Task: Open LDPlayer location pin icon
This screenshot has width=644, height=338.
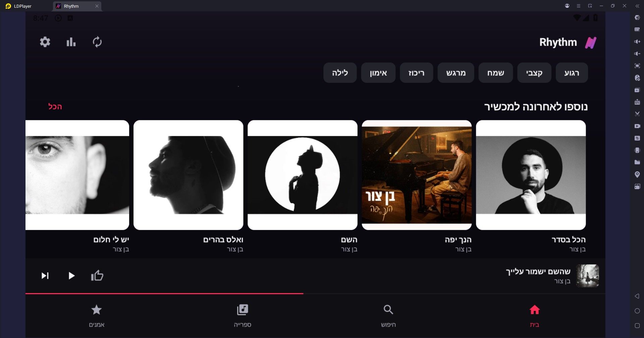Action: tap(637, 174)
